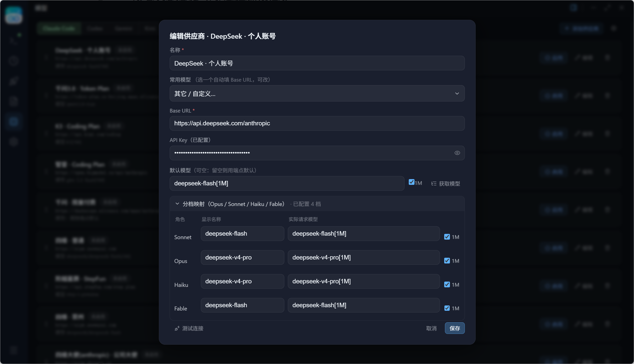
Task: Edit Opus display name field
Action: (242, 257)
